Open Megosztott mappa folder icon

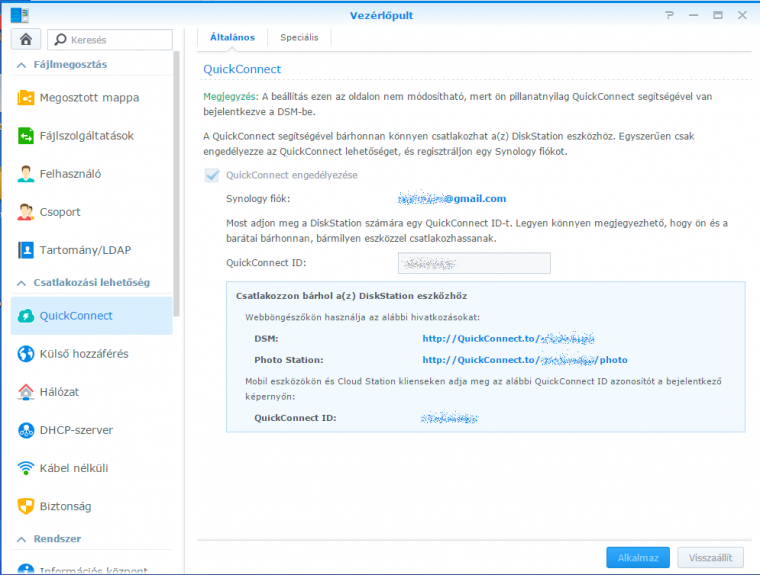pyautogui.click(x=26, y=97)
